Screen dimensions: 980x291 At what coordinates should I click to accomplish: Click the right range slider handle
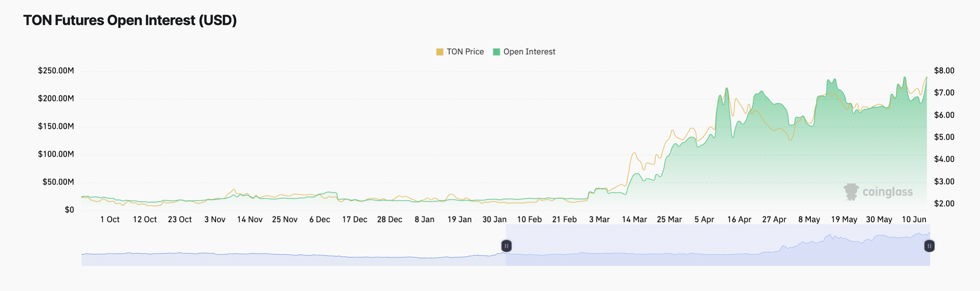(x=929, y=246)
